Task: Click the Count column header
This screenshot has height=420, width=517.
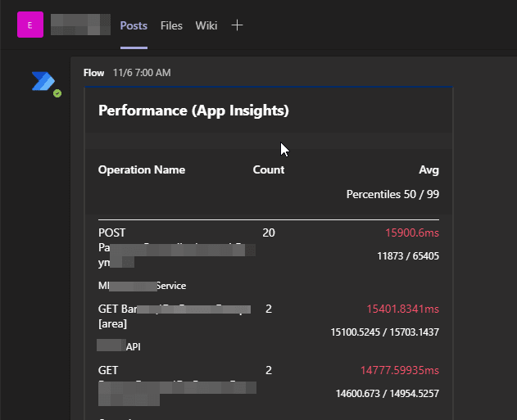Action: pos(269,170)
